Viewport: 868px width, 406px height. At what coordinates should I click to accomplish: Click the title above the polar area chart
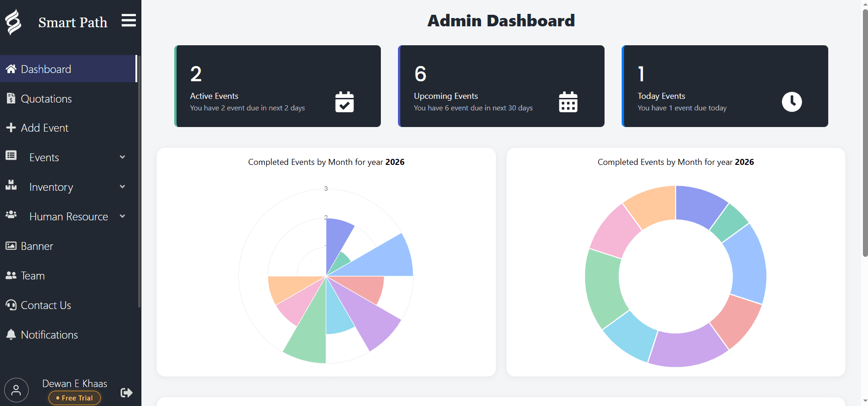(326, 162)
